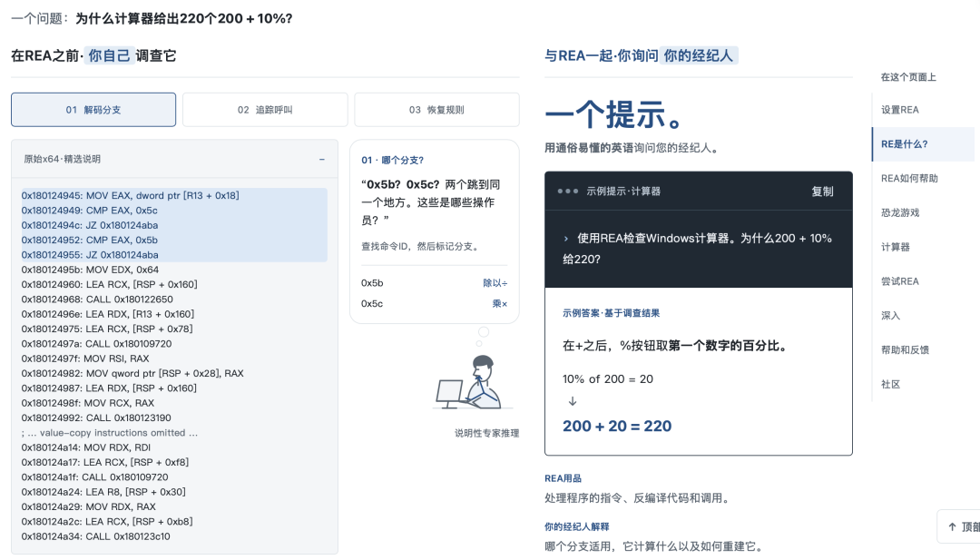The height and width of the screenshot is (560, 980).
Task: Select line 0x180124a14: MOV RDX, RDI
Action: 85,448
